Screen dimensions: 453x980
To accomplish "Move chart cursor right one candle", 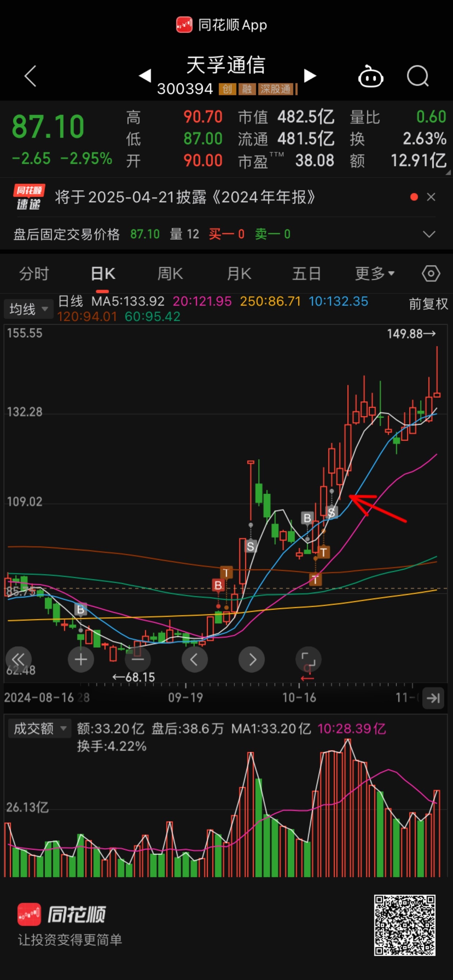I will 251,659.
